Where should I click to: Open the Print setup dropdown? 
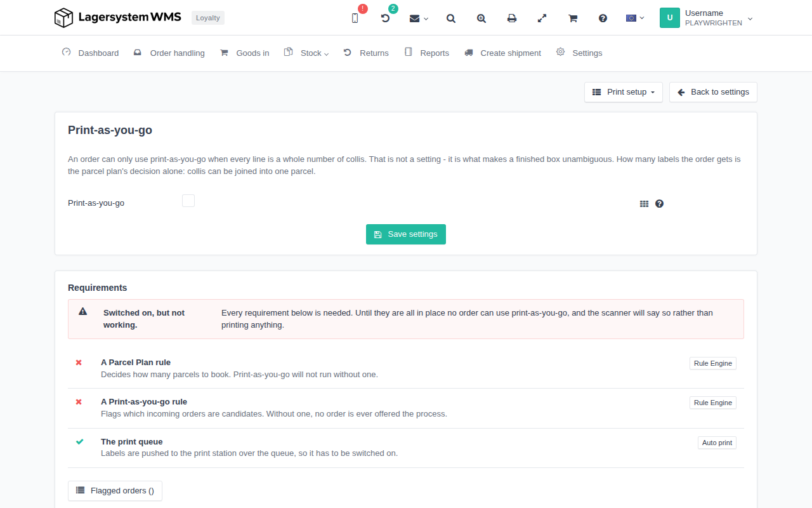[x=624, y=92]
